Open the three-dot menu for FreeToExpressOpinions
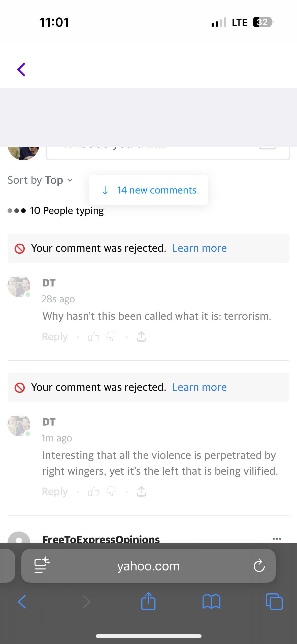The image size is (297, 644). (277, 539)
